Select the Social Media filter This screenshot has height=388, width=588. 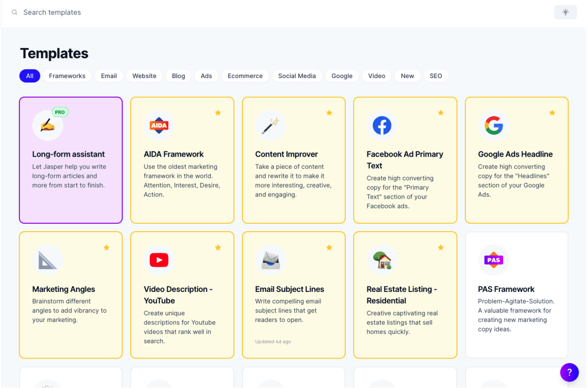(297, 76)
